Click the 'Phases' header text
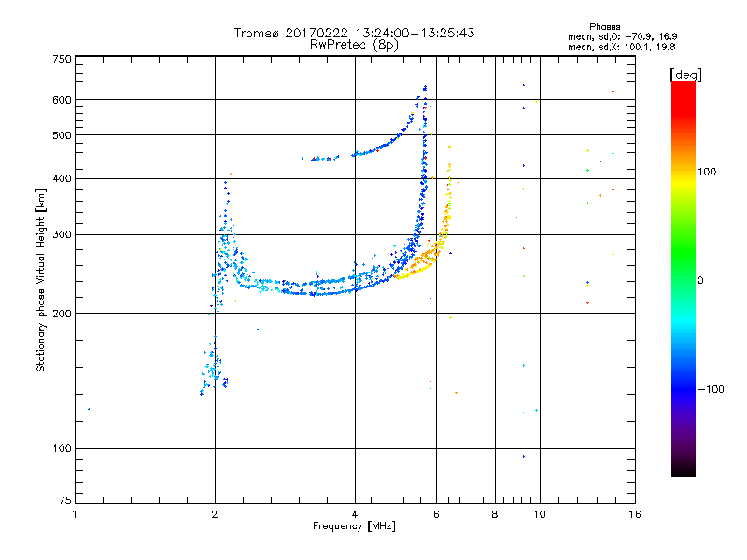The height and width of the screenshot is (560, 747). point(604,27)
